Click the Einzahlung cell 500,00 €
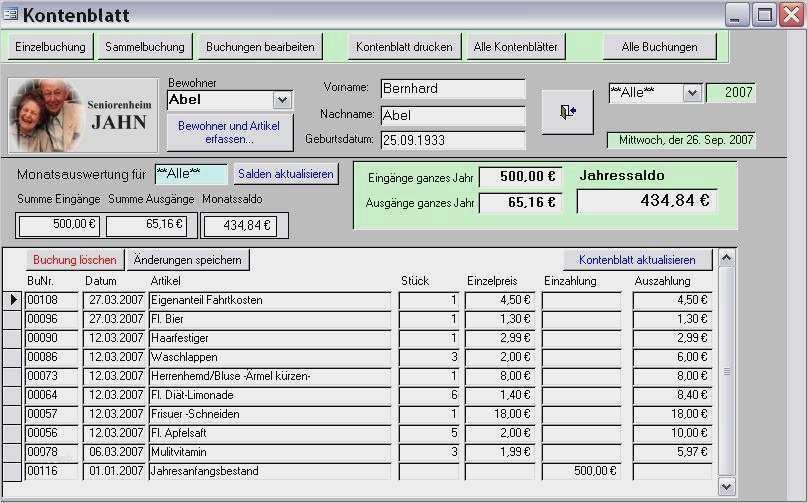This screenshot has width=808, height=503. tap(582, 472)
